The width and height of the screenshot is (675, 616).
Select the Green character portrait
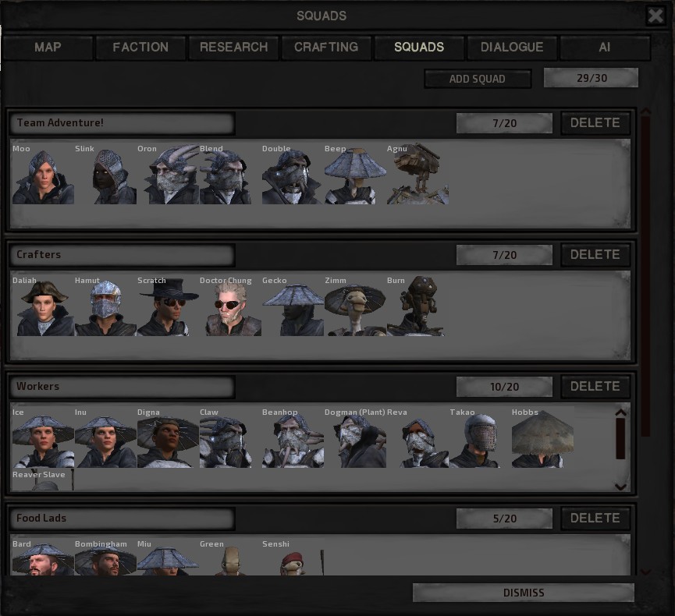click(x=230, y=558)
